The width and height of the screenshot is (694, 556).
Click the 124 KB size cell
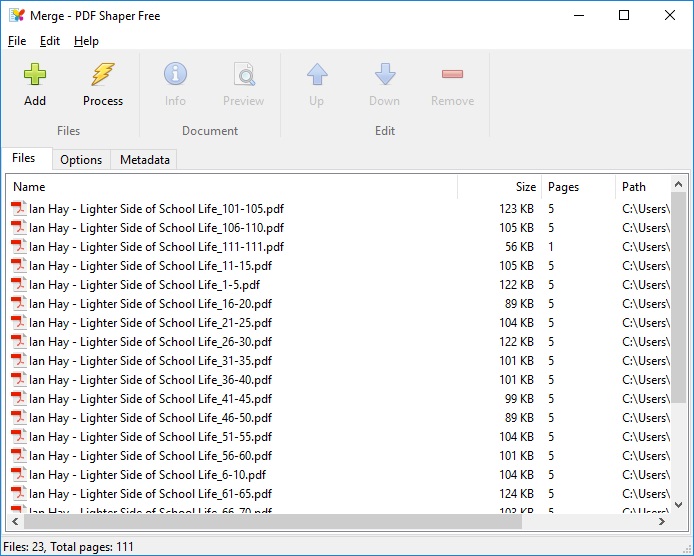tap(517, 494)
